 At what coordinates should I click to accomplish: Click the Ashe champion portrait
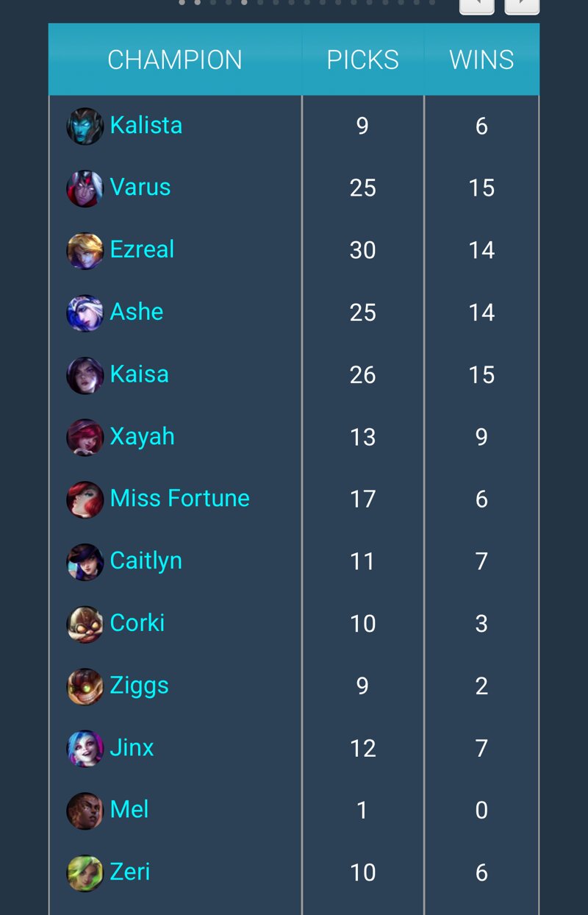pyautogui.click(x=85, y=313)
